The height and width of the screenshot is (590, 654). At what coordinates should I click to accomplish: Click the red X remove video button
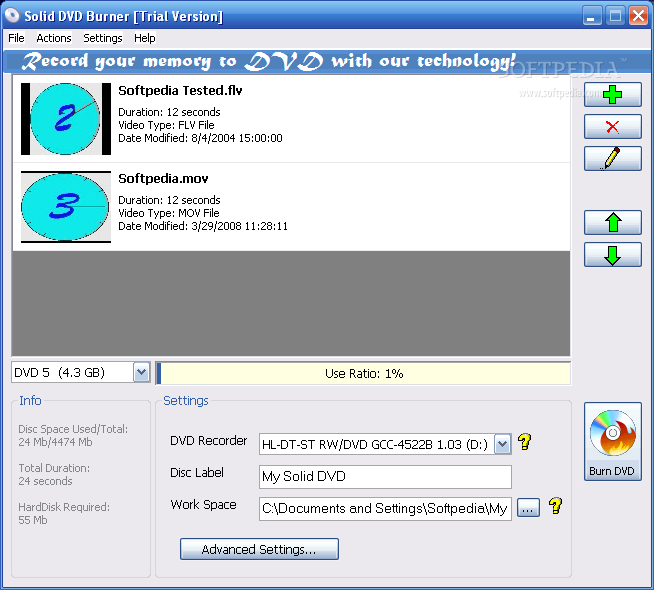612,127
